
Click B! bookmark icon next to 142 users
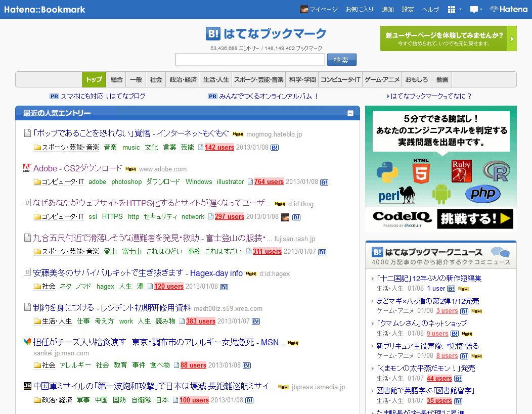coord(275,148)
